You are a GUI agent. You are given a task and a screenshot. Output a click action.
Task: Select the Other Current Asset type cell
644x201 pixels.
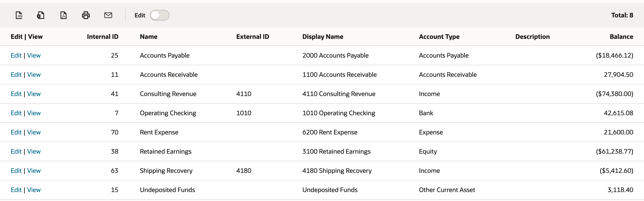pos(447,190)
